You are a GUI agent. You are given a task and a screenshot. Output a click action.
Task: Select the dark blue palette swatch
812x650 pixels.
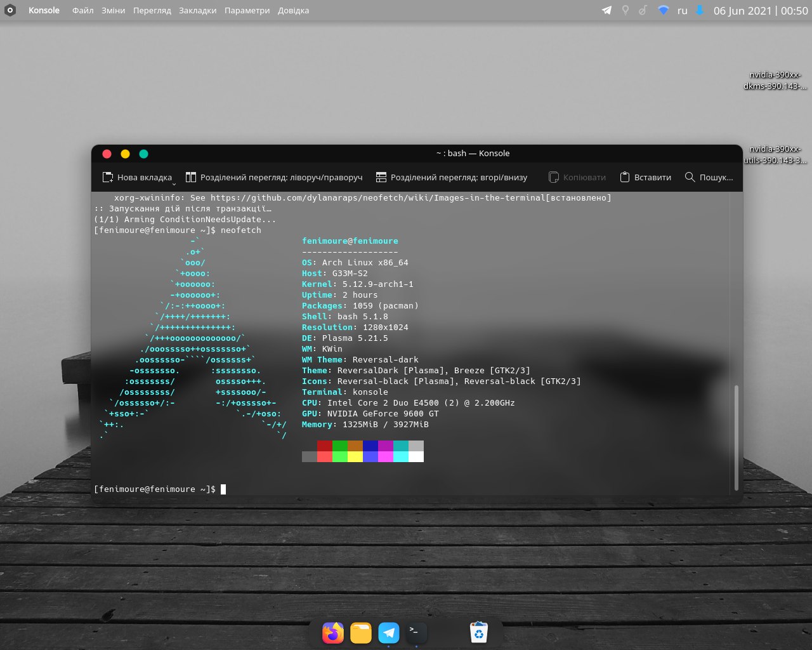click(370, 446)
